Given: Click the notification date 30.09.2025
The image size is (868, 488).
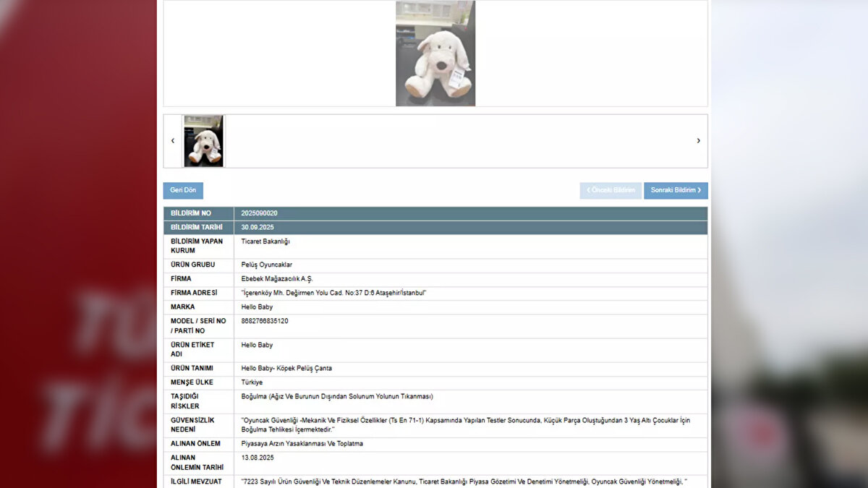Looking at the screenshot, I should (x=259, y=227).
